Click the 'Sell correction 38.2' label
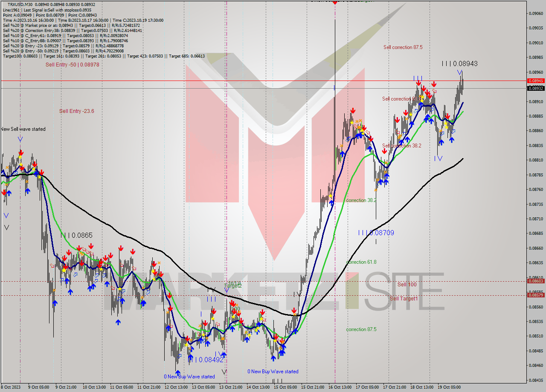 pyautogui.click(x=402, y=146)
